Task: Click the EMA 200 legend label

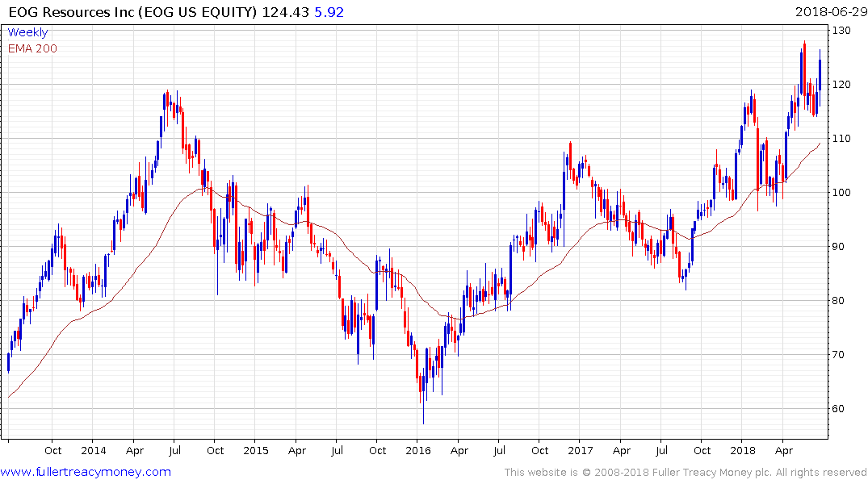Action: [x=32, y=48]
